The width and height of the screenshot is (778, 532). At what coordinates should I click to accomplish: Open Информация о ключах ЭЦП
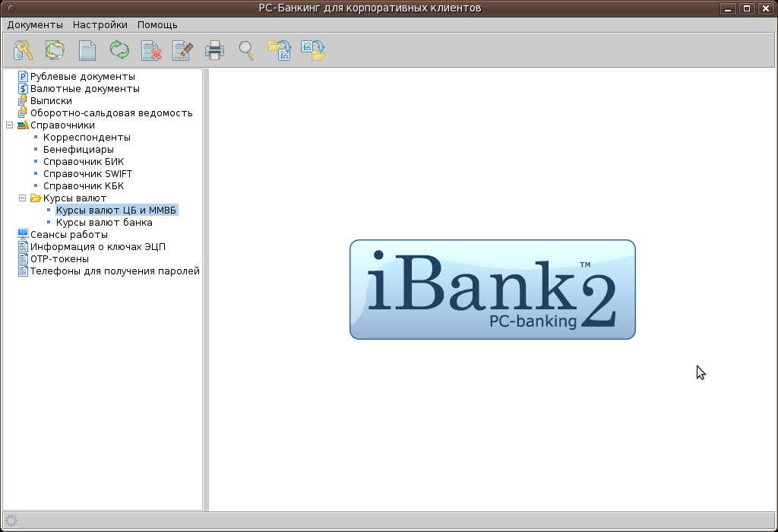97,247
